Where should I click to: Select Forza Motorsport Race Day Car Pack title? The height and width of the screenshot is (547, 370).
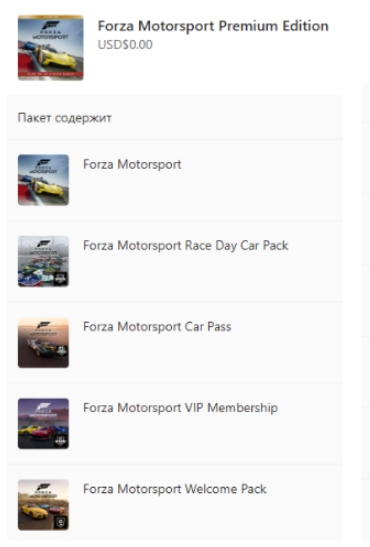pos(186,246)
